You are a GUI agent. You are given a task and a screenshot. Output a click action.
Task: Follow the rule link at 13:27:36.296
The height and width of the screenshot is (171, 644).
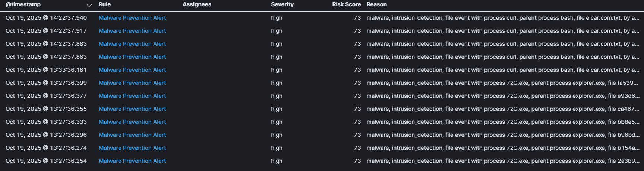coord(132,135)
